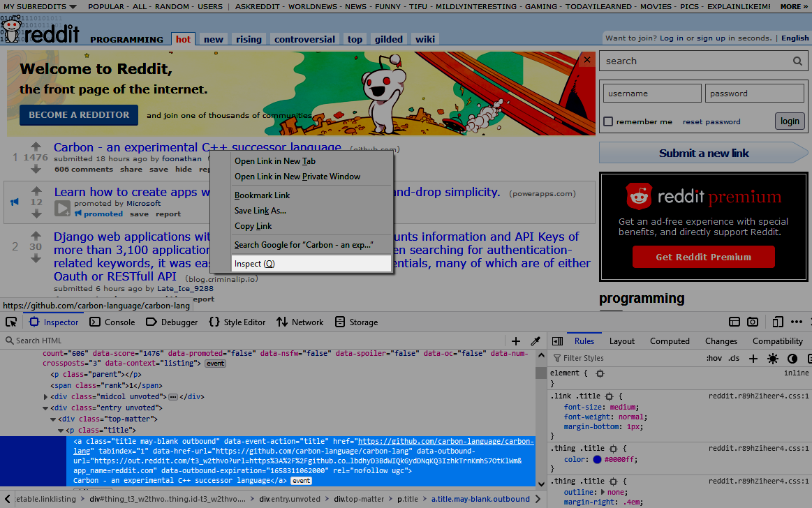Open the devtools three-dot options menu
This screenshot has height=508, width=812.
pos(797,322)
